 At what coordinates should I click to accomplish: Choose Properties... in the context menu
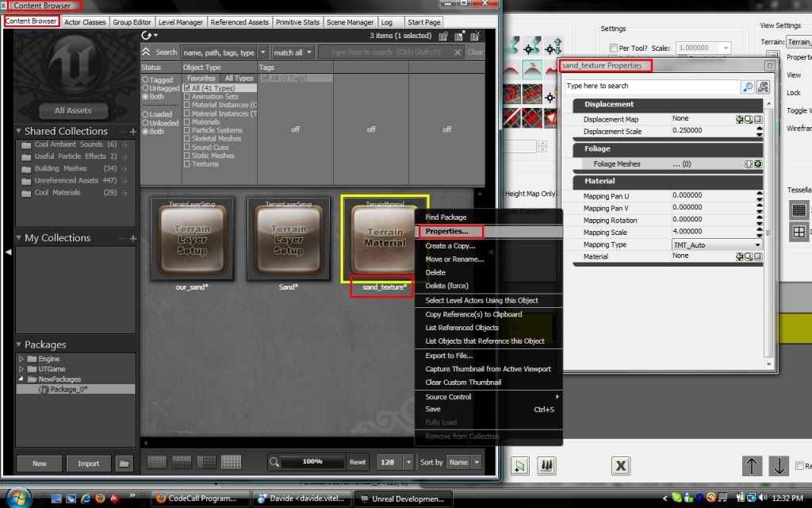pos(446,231)
